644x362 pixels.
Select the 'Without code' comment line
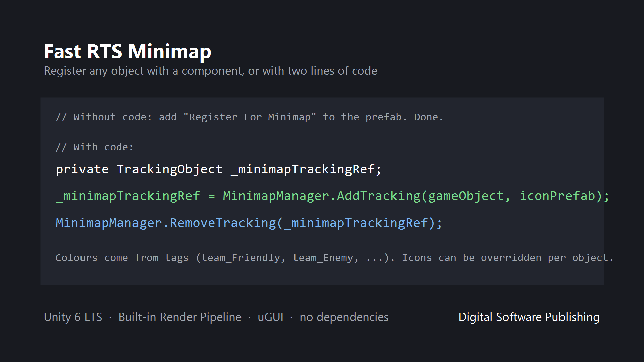[x=250, y=117]
